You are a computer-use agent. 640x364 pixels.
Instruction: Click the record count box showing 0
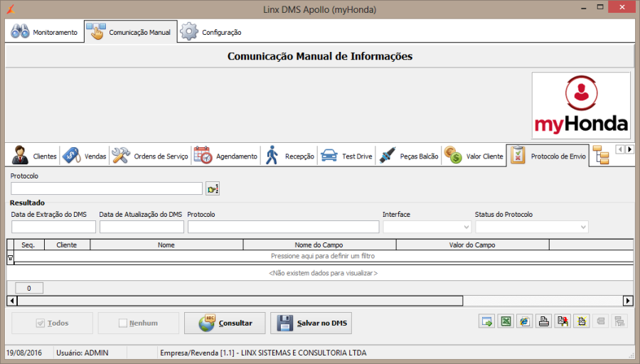pyautogui.click(x=29, y=288)
